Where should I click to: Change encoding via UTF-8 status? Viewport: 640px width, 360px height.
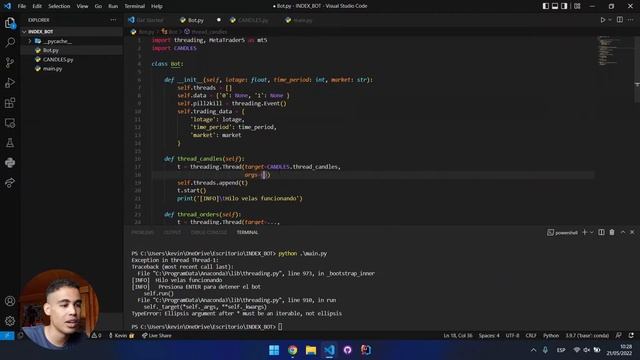pos(512,336)
